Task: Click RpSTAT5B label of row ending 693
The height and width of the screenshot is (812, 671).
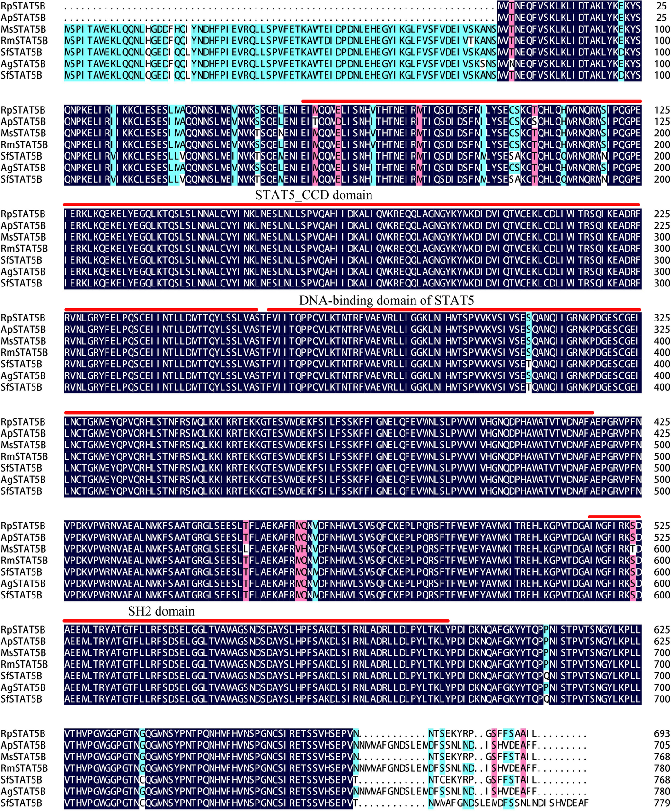Action: (23, 734)
